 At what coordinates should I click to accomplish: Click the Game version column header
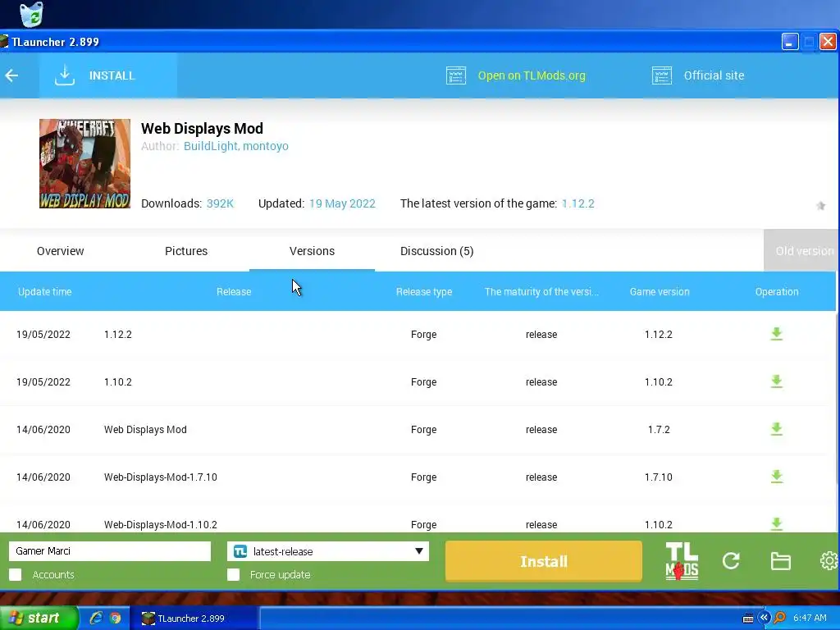pyautogui.click(x=660, y=291)
